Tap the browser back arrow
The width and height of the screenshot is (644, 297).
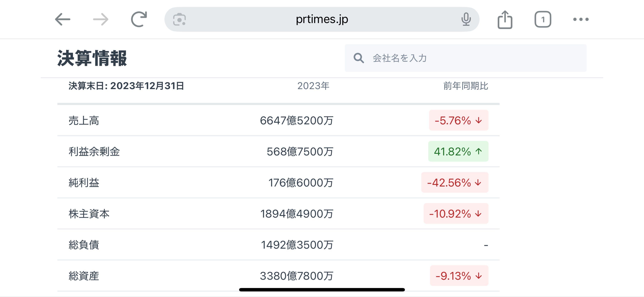62,19
